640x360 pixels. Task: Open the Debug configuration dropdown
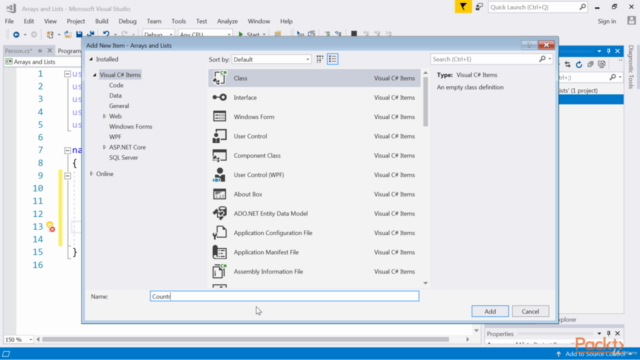coord(158,35)
